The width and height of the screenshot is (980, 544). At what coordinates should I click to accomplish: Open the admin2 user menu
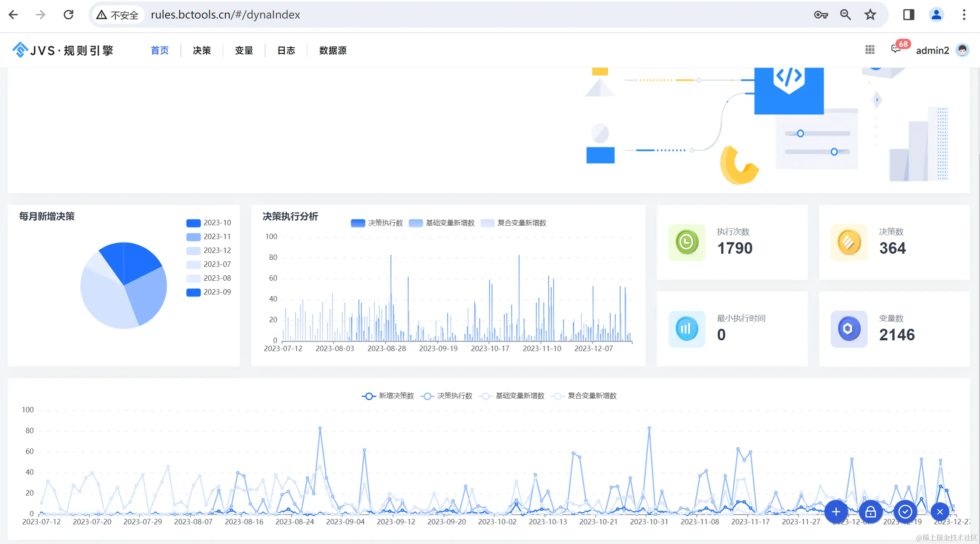(932, 50)
